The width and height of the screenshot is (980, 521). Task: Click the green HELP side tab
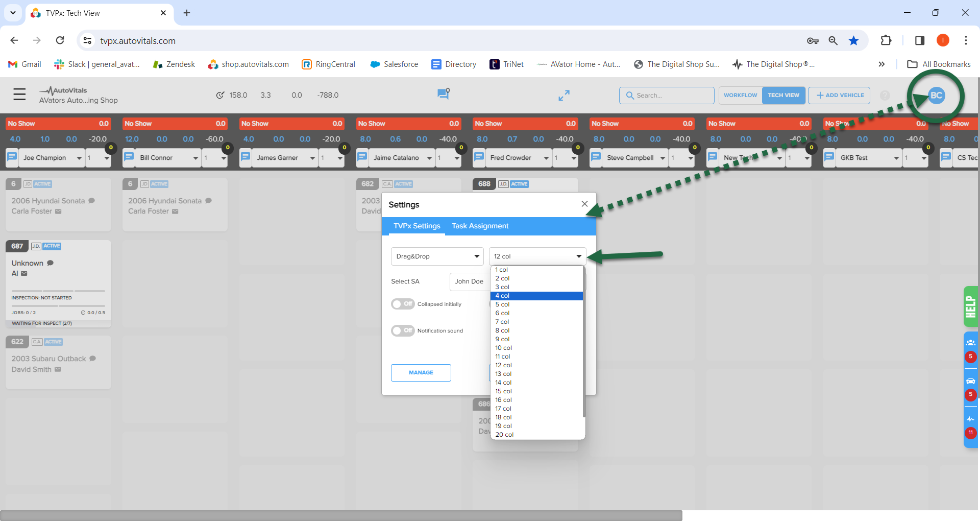click(x=970, y=306)
